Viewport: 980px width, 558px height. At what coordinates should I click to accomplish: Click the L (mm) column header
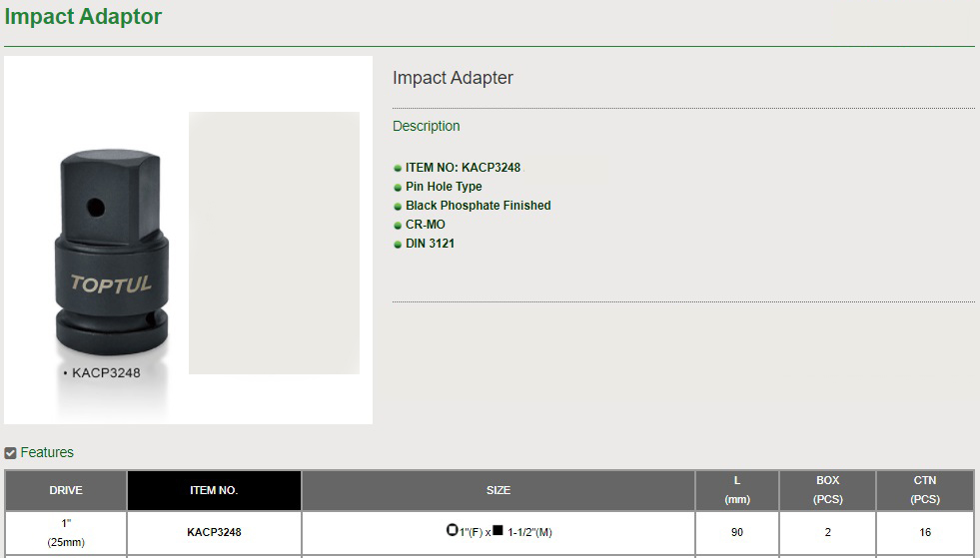(x=737, y=490)
